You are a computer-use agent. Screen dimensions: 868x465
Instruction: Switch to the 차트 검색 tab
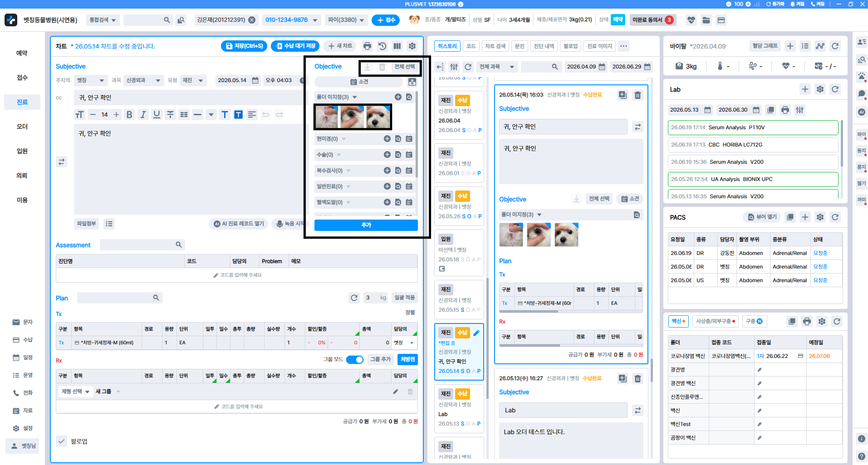click(495, 46)
